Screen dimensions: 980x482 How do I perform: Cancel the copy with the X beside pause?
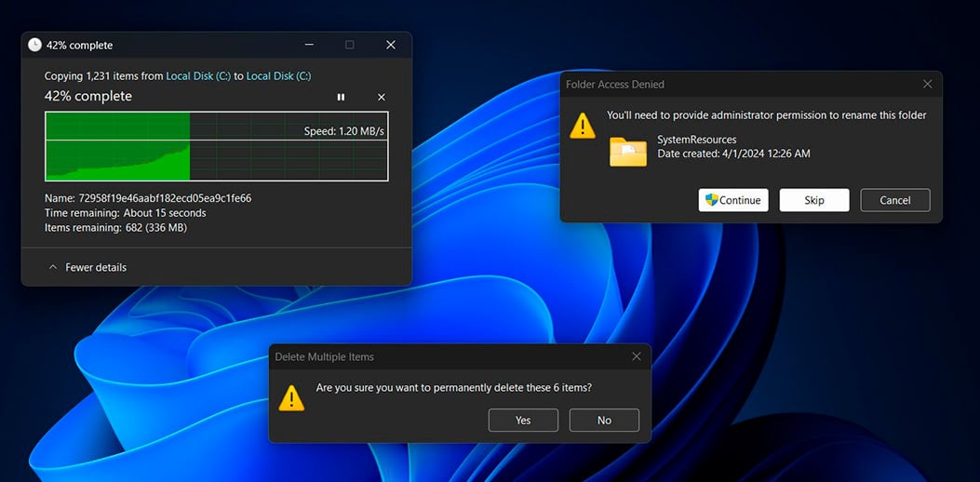382,97
